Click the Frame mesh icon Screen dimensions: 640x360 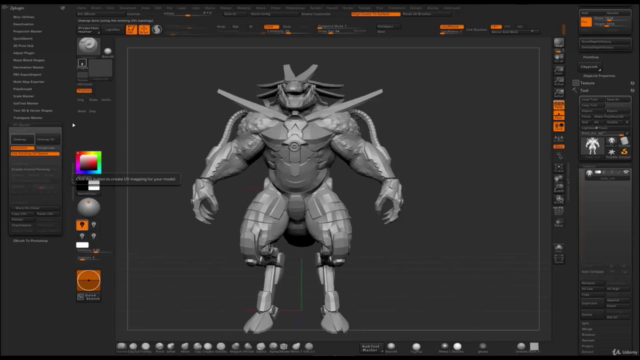click(559, 168)
